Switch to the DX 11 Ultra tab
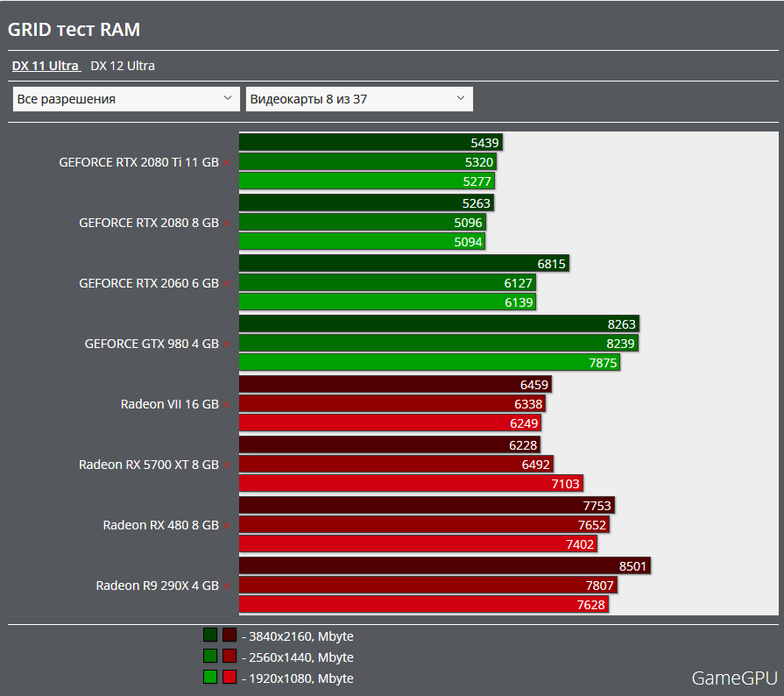This screenshot has height=696, width=784. [46, 66]
